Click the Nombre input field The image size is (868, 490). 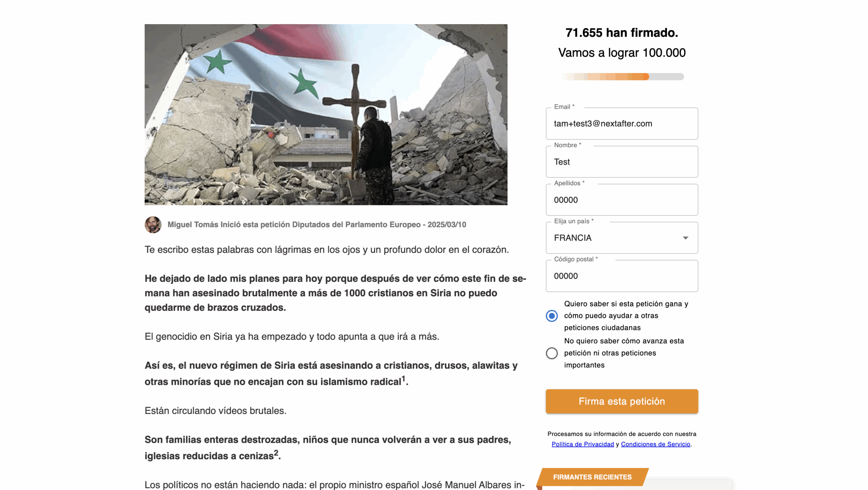[622, 162]
